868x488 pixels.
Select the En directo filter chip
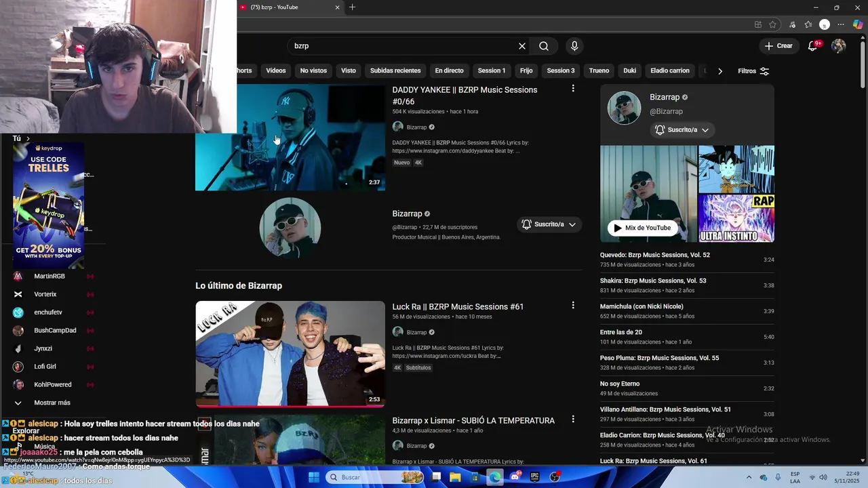coord(449,70)
